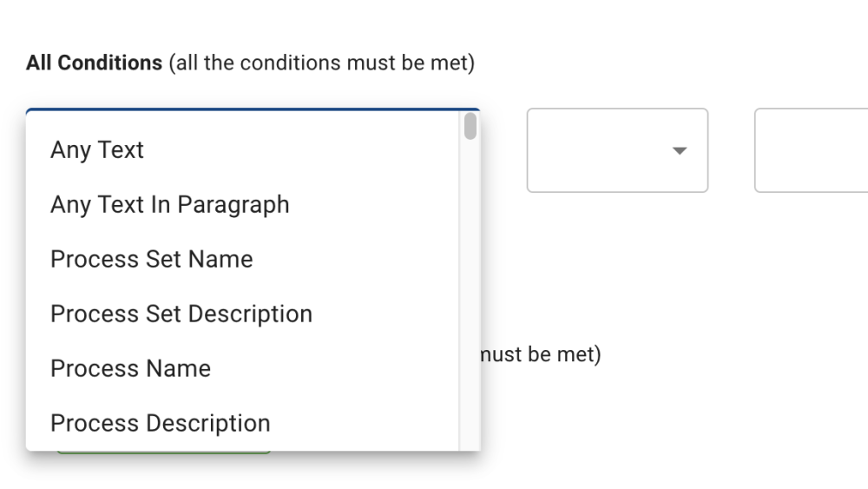
Task: Pick "Process Set Name" in the dropdown list
Action: tap(151, 260)
